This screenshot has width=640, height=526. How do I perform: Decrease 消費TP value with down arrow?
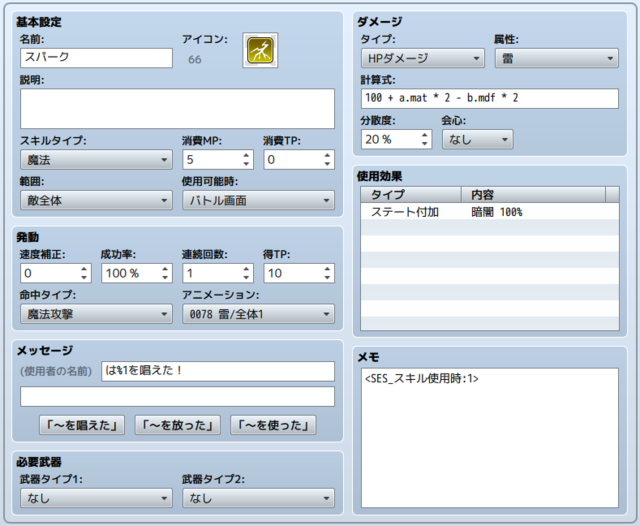click(327, 164)
